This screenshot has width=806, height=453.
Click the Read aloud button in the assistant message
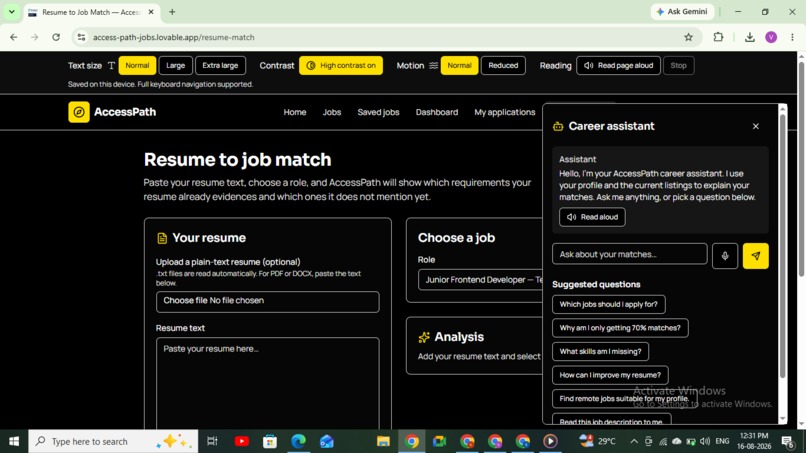click(592, 217)
